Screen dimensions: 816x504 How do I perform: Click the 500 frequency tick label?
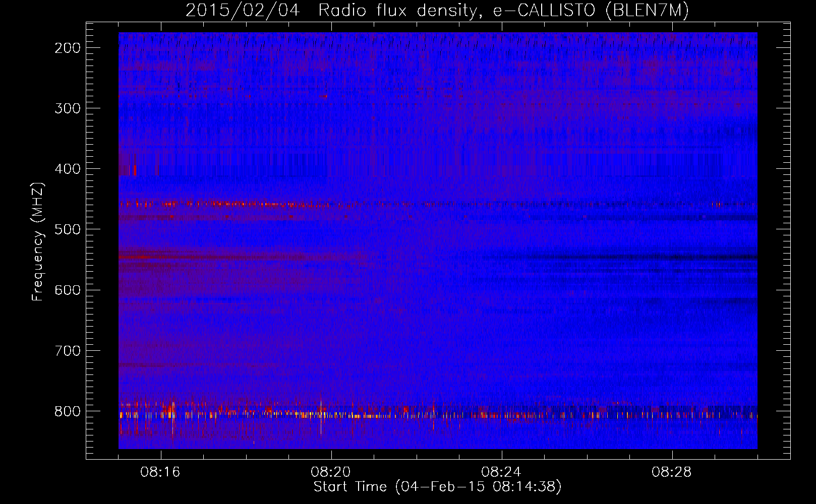point(67,229)
